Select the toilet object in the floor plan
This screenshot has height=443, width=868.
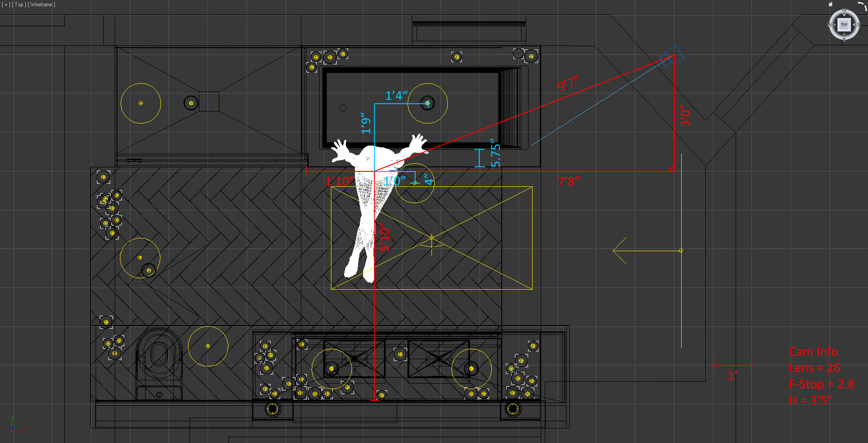pyautogui.click(x=159, y=359)
